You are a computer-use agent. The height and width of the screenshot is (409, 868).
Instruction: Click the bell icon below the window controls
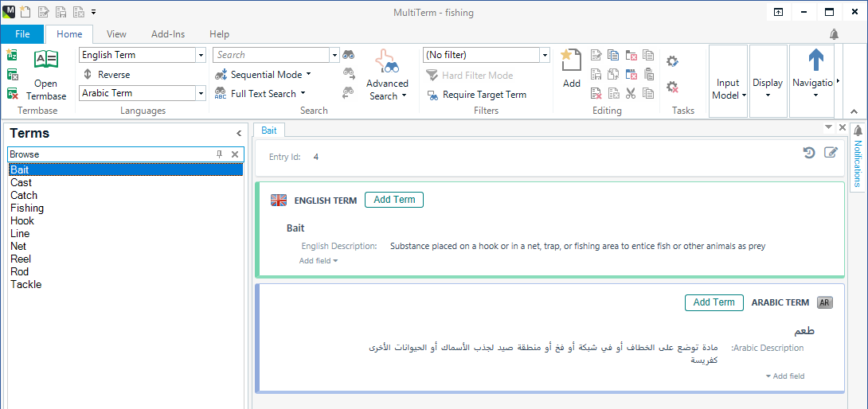coord(835,34)
